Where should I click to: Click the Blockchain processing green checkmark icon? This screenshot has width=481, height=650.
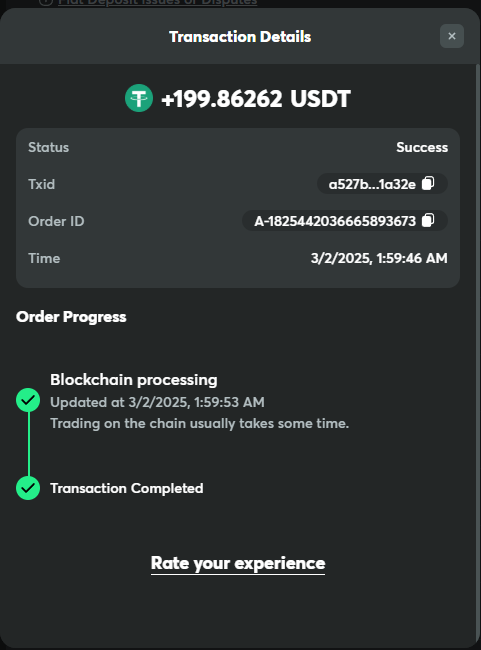pos(28,400)
